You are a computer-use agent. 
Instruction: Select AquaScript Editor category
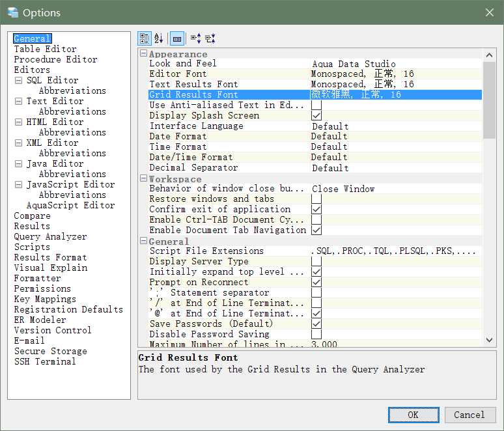coord(70,205)
